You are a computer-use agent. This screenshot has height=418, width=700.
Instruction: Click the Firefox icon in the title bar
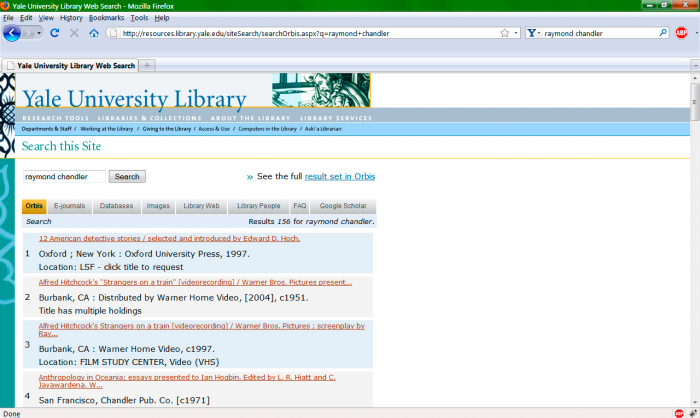coord(5,6)
